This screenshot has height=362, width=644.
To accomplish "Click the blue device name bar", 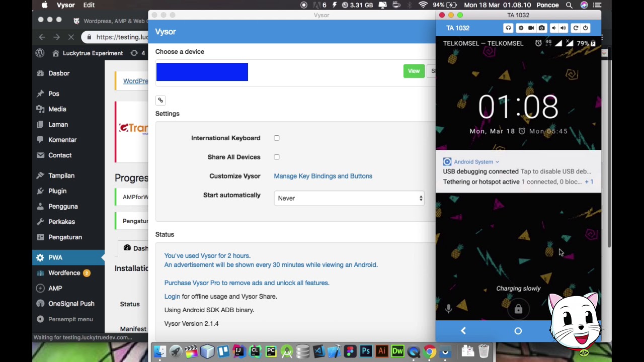I will (x=202, y=72).
